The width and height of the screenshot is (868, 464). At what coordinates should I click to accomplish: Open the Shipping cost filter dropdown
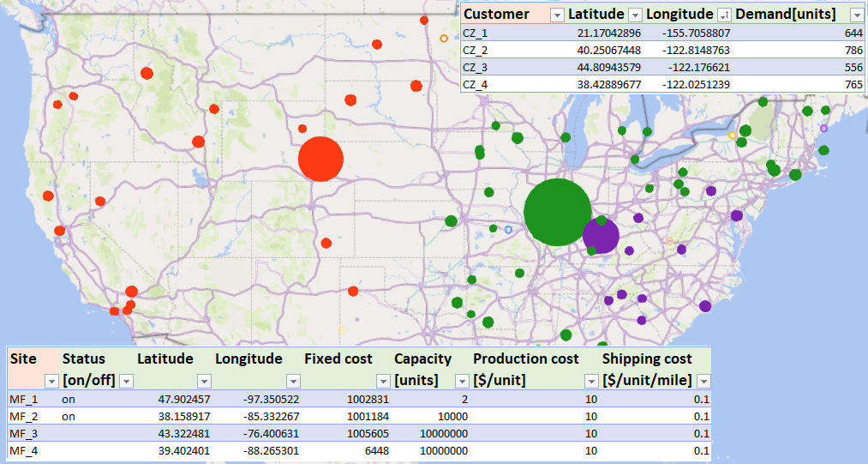(x=703, y=381)
